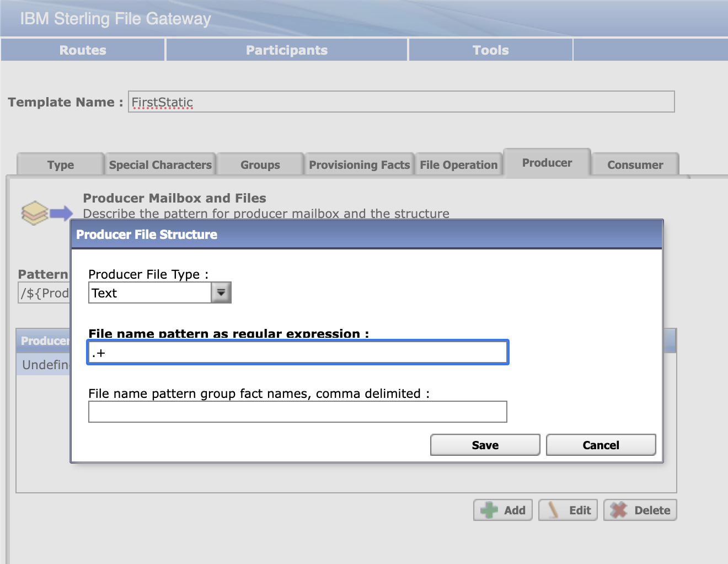Save the producer file structure
Screen dimensions: 728x564
pos(485,445)
